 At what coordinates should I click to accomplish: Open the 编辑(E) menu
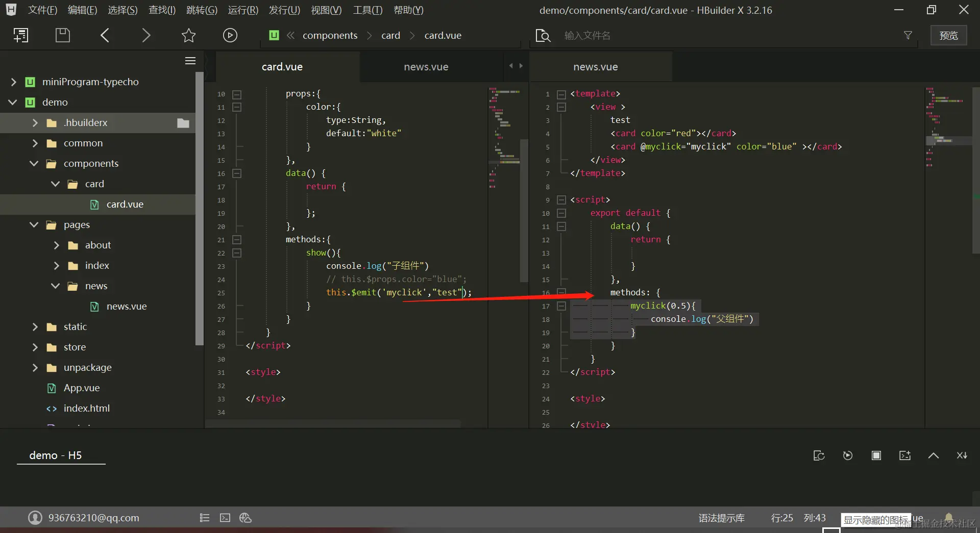point(82,10)
